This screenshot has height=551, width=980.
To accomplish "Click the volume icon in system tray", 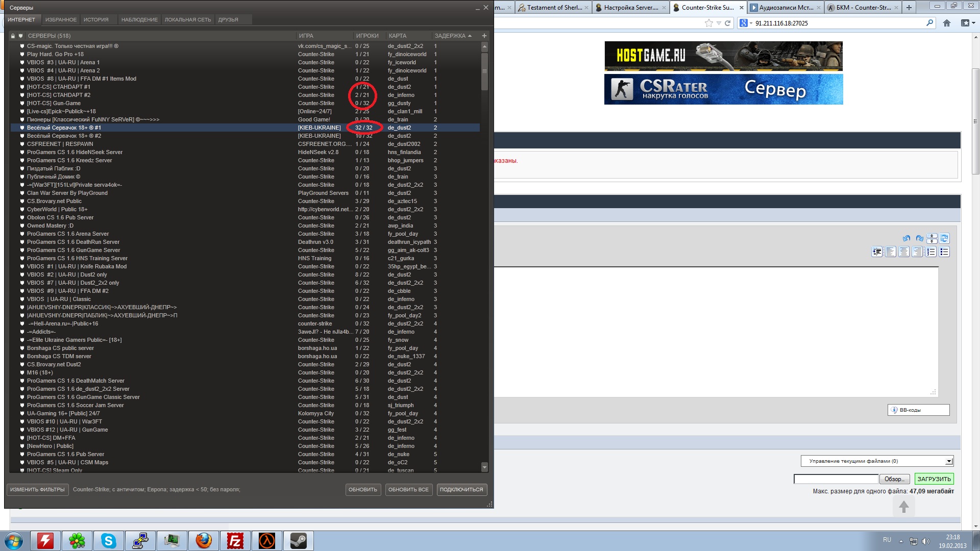I will pos(926,541).
